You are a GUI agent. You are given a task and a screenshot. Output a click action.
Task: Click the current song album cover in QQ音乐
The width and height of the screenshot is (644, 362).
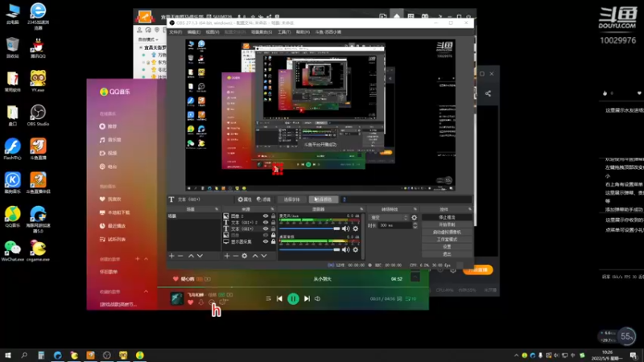177,298
